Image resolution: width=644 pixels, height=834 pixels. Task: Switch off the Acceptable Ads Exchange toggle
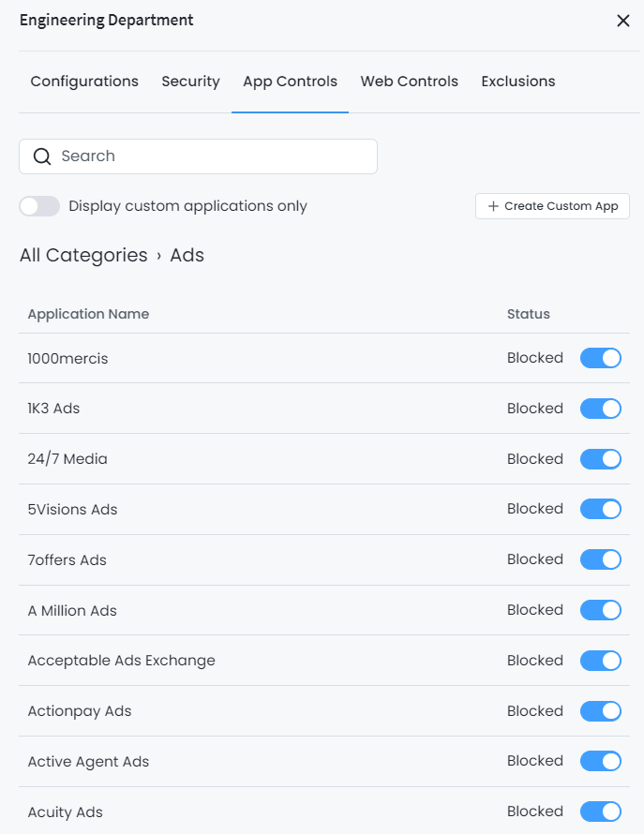(601, 660)
